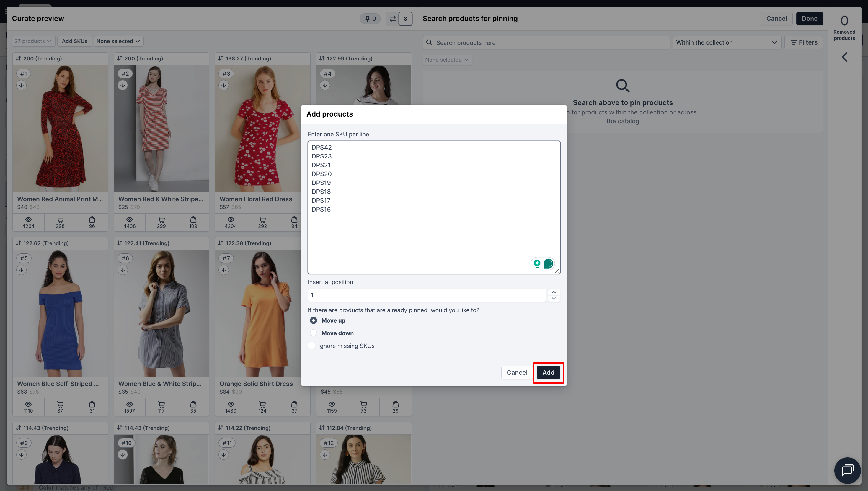Click the pin count icon badge
The height and width of the screenshot is (491, 868).
(x=370, y=19)
